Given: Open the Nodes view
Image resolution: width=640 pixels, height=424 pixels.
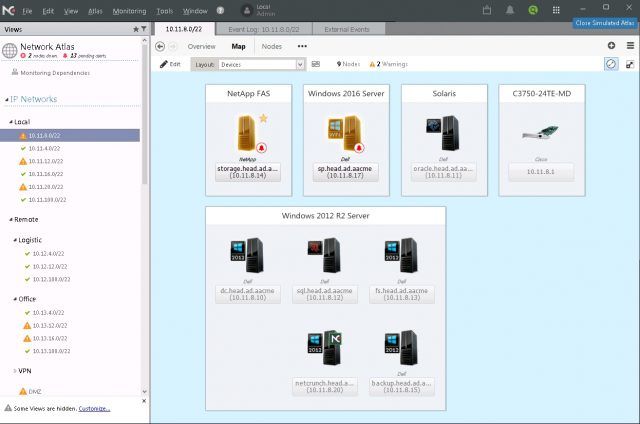Looking at the screenshot, I should pyautogui.click(x=272, y=47).
